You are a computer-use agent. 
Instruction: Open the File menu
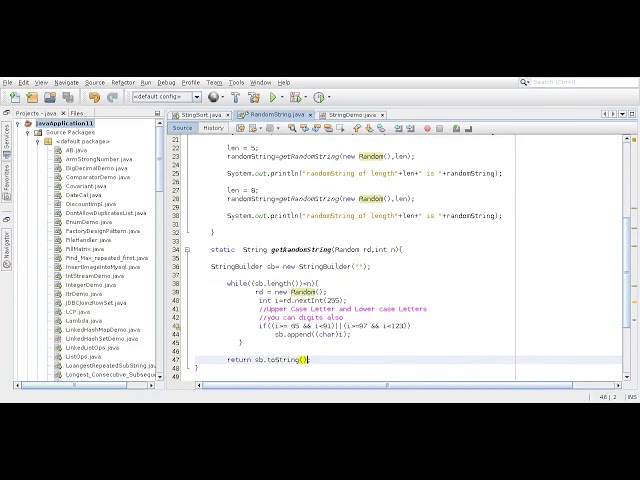coord(7,82)
